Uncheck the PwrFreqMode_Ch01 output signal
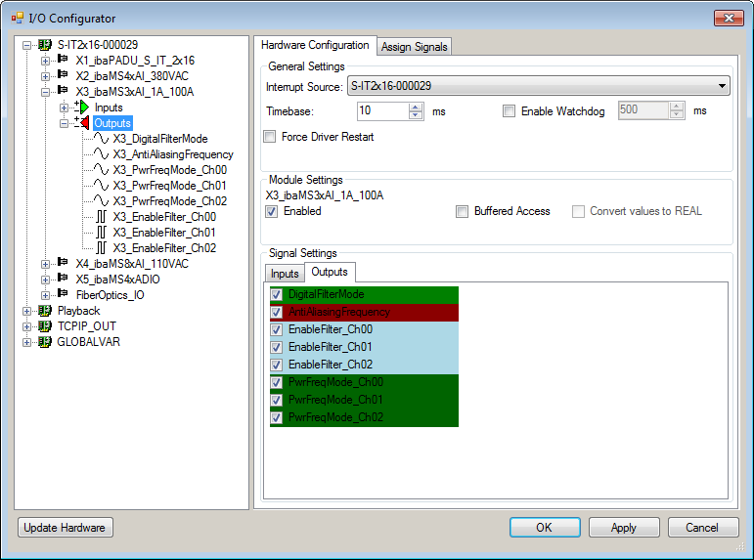754x560 pixels. tap(276, 400)
